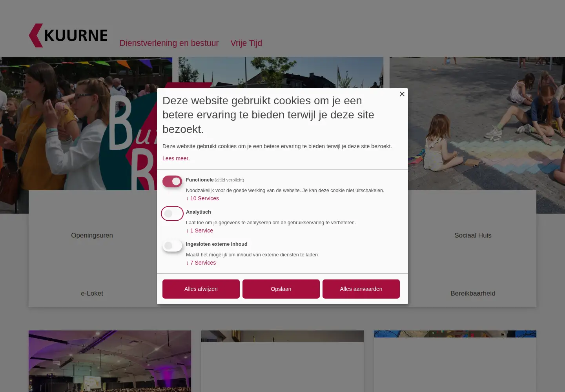This screenshot has width=565, height=392.
Task: Open the Lees meer link
Action: [x=176, y=158]
